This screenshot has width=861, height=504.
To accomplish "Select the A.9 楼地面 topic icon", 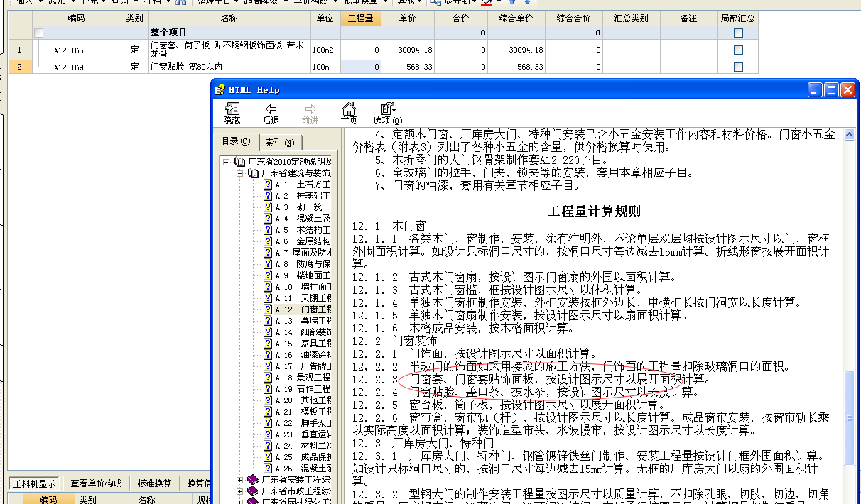I will pos(268,275).
